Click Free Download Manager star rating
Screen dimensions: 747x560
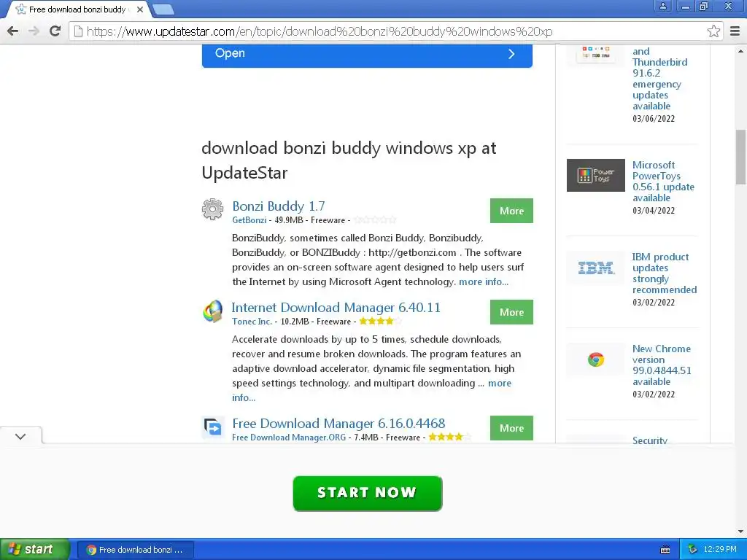click(449, 437)
